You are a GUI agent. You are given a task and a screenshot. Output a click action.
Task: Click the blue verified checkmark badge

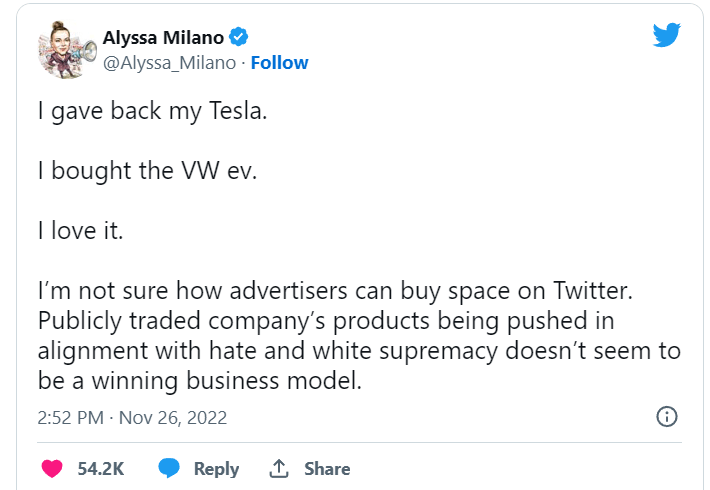point(239,38)
